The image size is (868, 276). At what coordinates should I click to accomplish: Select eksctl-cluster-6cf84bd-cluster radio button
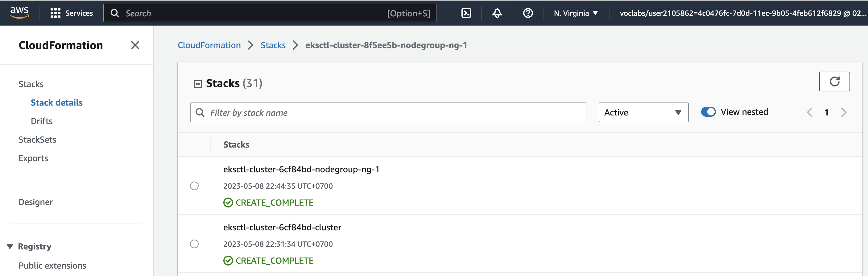[194, 244]
